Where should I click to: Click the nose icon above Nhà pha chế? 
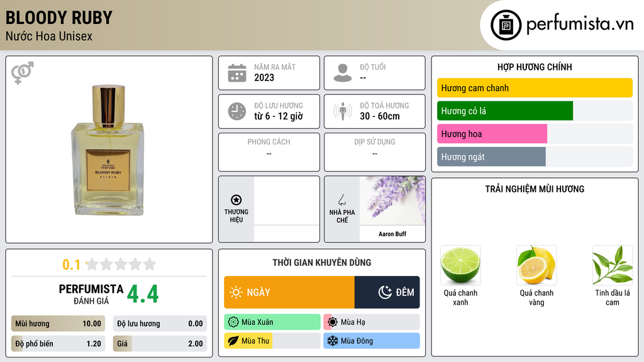coord(341,200)
